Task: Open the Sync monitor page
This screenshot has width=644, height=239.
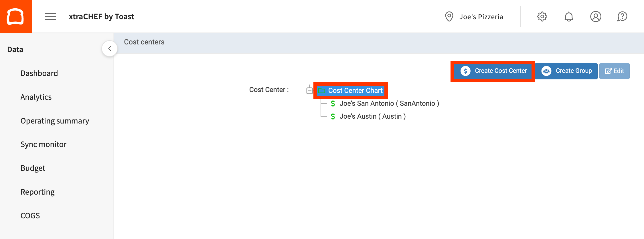Action: coord(44,144)
